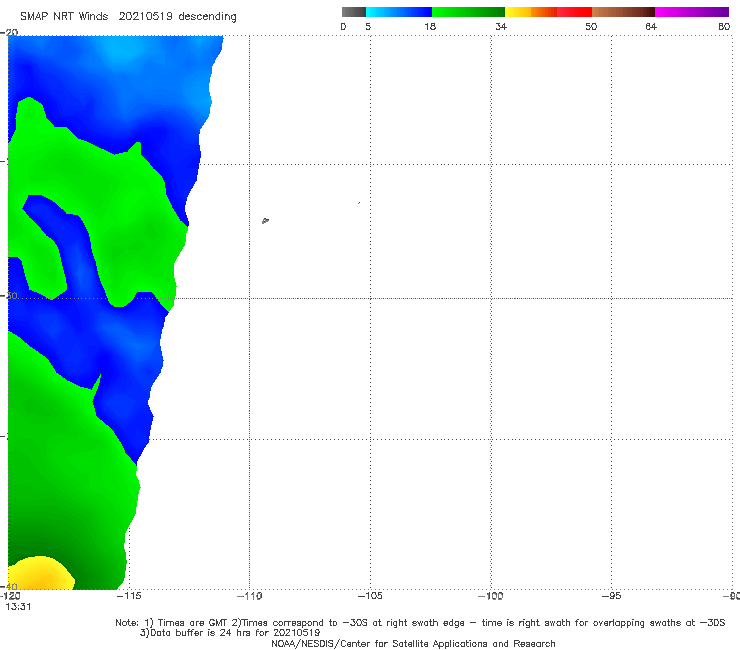Click the color bar label '50'
Image resolution: width=740 pixels, height=650 pixels.
click(x=591, y=26)
